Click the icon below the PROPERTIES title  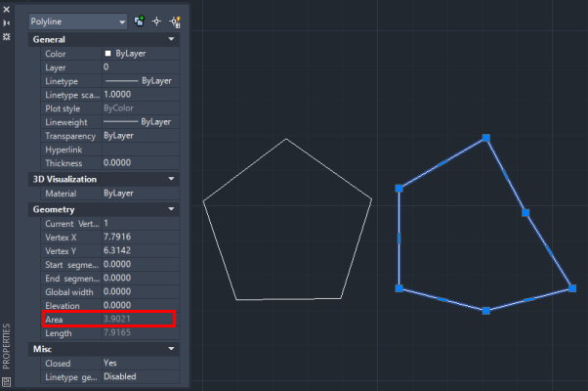coord(7,380)
